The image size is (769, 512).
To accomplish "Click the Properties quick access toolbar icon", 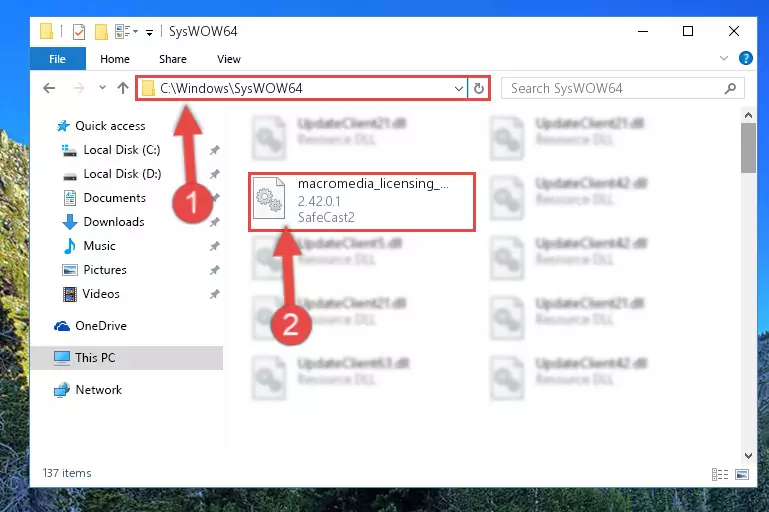I will pos(79,32).
